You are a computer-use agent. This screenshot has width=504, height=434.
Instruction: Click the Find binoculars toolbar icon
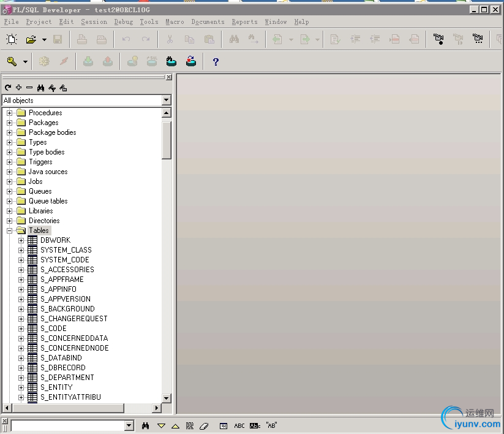[234, 39]
